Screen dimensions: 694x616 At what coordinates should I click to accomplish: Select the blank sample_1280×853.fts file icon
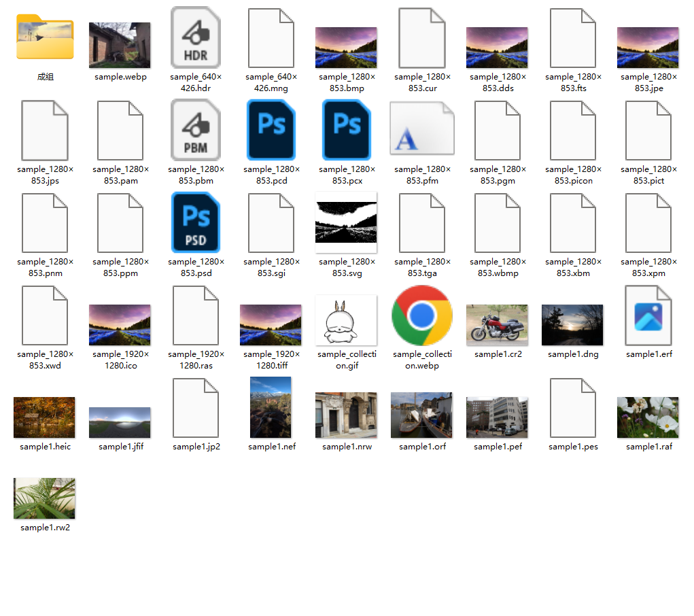pyautogui.click(x=573, y=38)
